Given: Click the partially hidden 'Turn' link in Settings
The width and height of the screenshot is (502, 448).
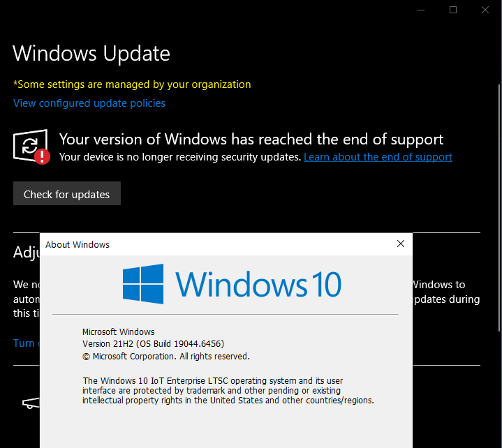Looking at the screenshot, I should pyautogui.click(x=26, y=343).
